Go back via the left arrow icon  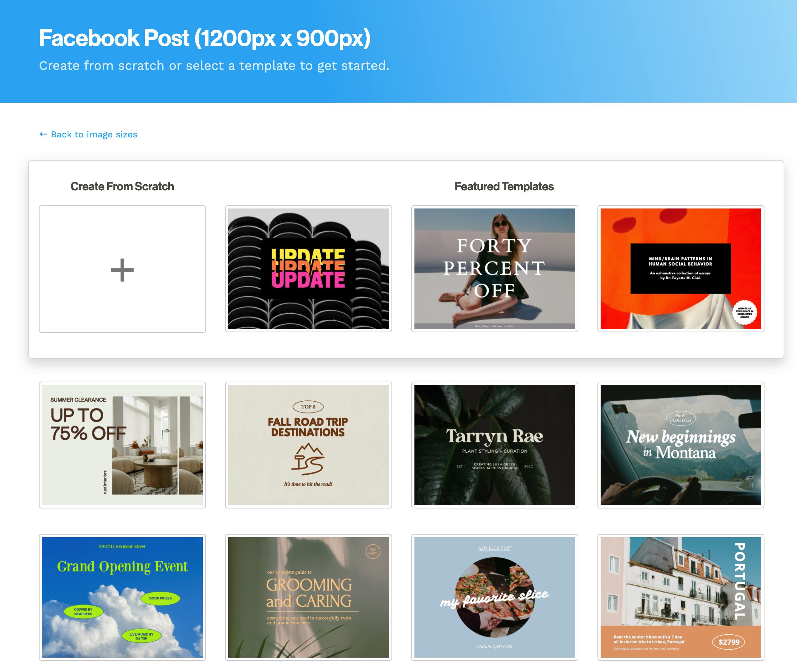tap(43, 135)
